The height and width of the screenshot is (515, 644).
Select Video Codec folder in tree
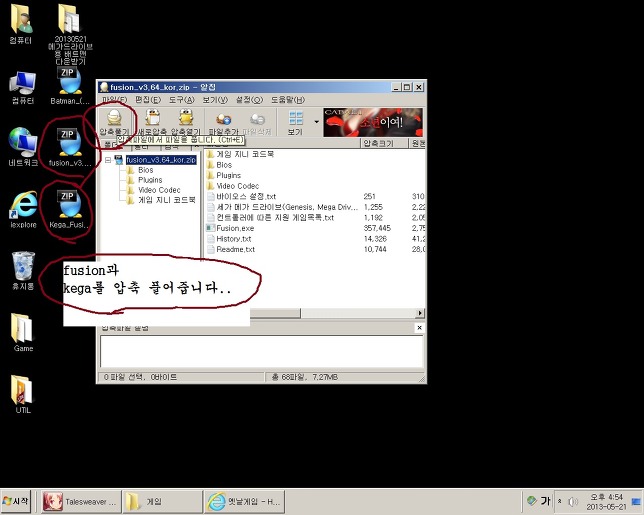pyautogui.click(x=159, y=190)
